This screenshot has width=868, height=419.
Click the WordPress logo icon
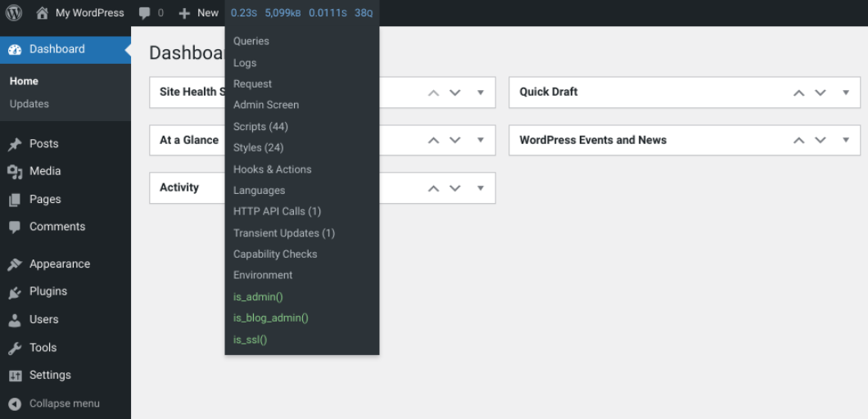click(14, 13)
